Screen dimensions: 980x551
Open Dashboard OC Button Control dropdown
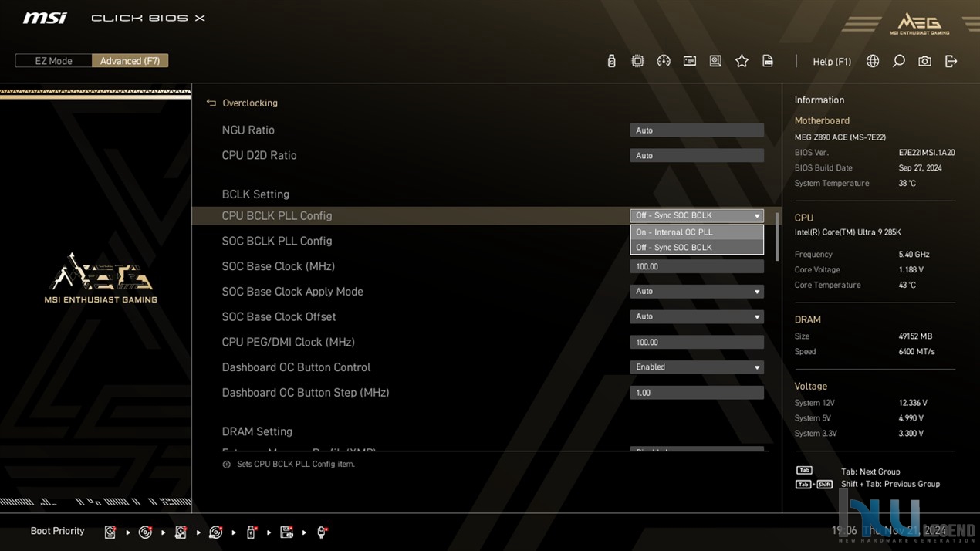(x=697, y=367)
